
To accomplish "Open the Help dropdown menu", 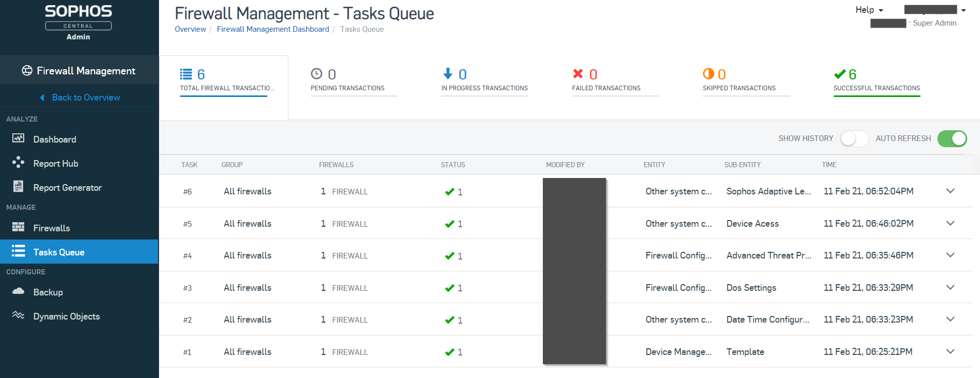I will pos(869,10).
